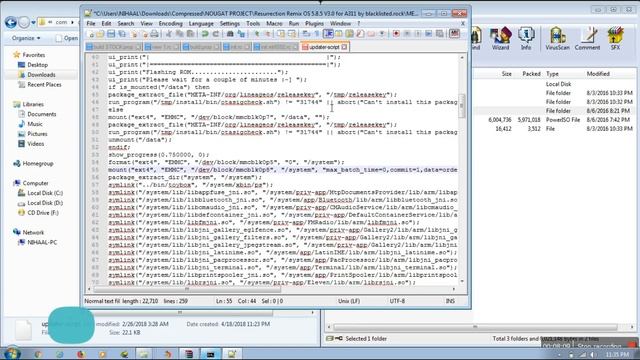The image size is (640, 360).
Task: Toggle synchronized vertical scrolling icon
Action: tap(281, 34)
